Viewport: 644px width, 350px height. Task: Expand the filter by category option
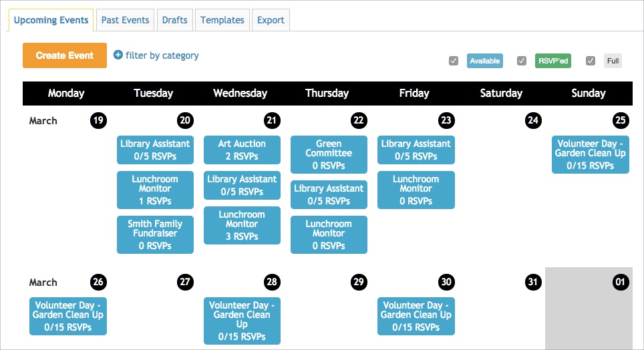click(162, 55)
